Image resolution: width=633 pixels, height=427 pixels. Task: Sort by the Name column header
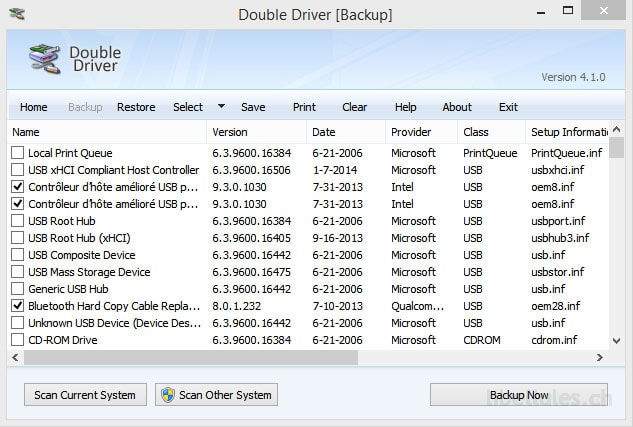(x=107, y=132)
